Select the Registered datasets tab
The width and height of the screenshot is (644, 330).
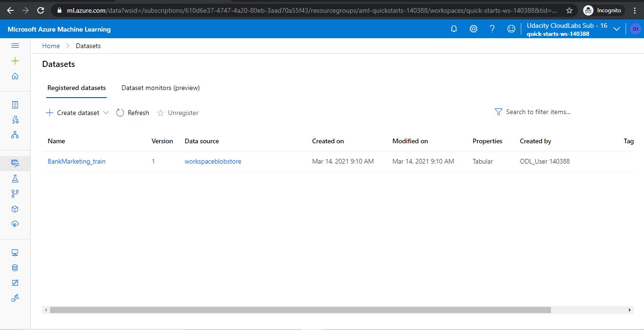pos(76,88)
